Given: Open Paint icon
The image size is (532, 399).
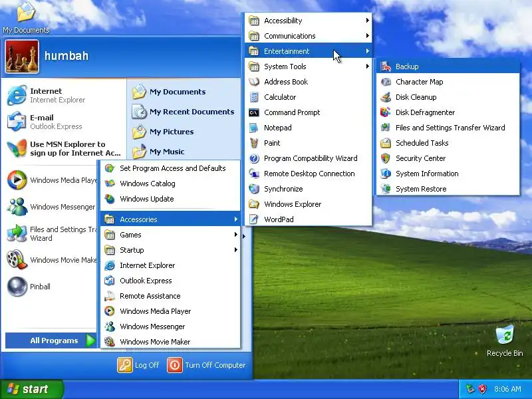Looking at the screenshot, I should pyautogui.click(x=254, y=143).
